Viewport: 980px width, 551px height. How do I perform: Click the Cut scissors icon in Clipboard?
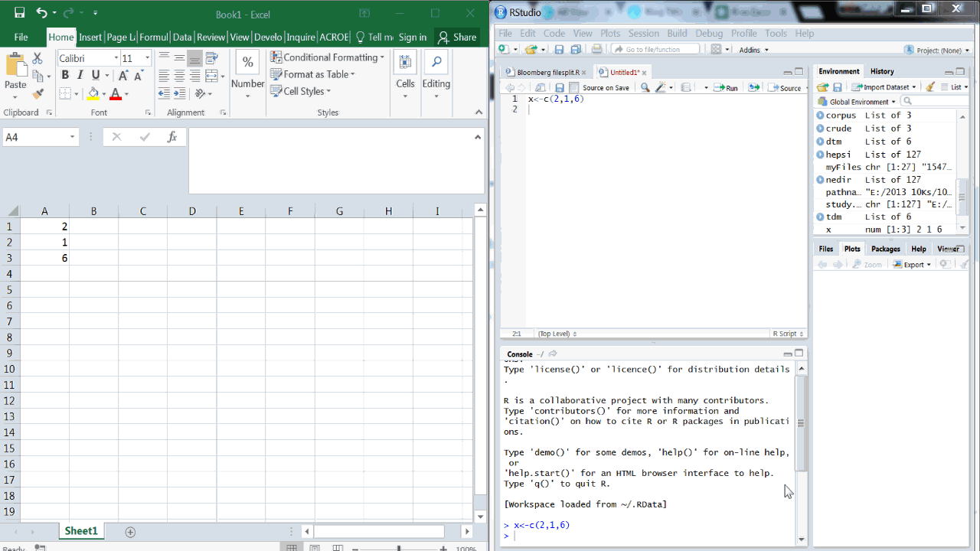[37, 59]
